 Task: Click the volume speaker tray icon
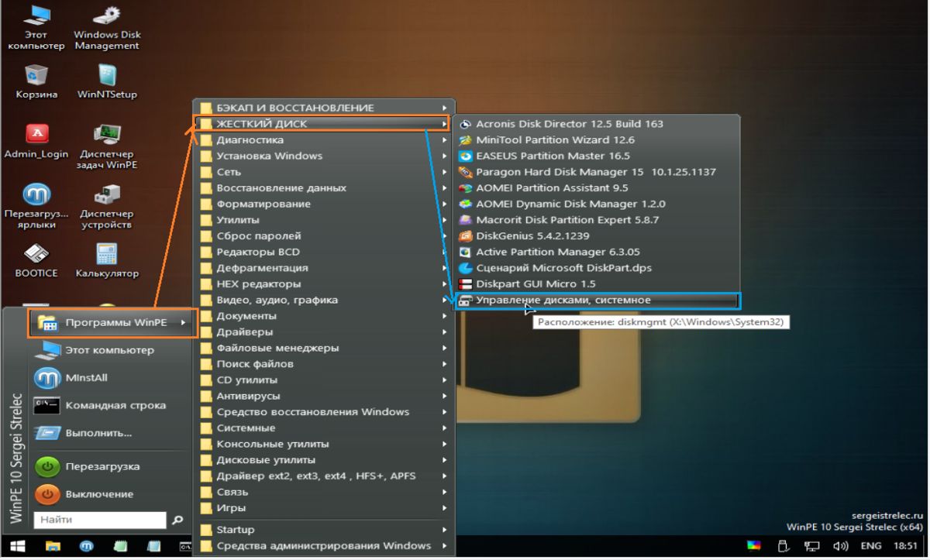[842, 546]
